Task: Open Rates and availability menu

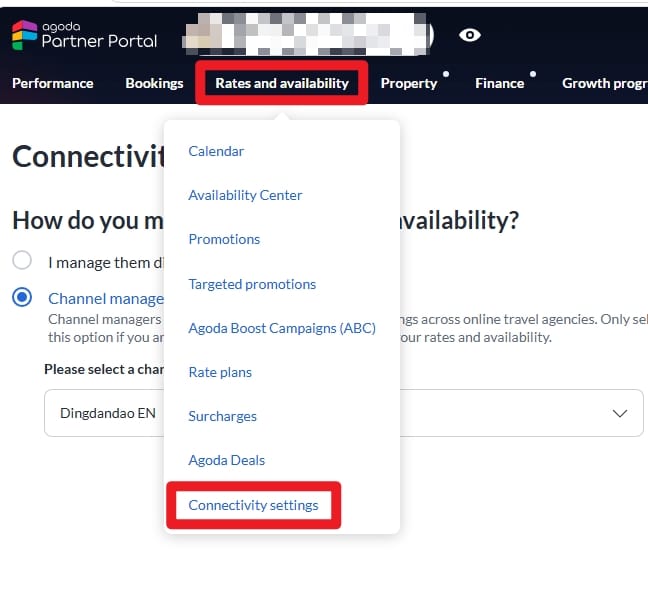Action: pyautogui.click(x=282, y=83)
